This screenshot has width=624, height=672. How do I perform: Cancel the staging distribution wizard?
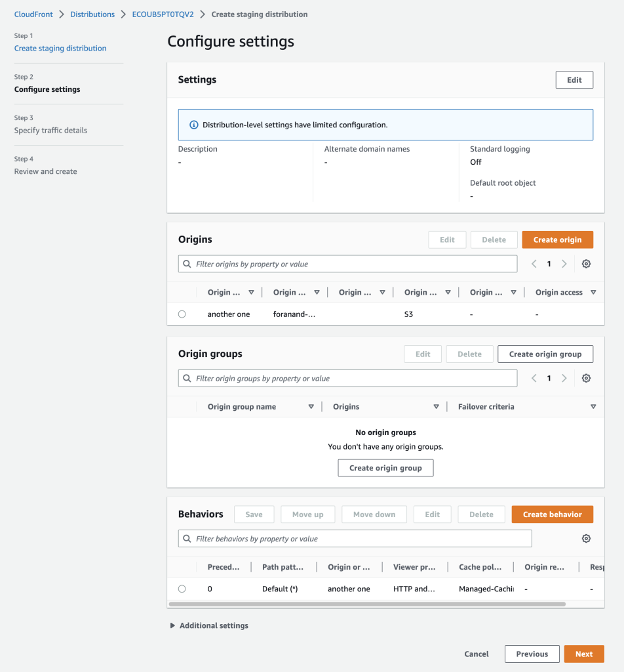[x=476, y=654]
